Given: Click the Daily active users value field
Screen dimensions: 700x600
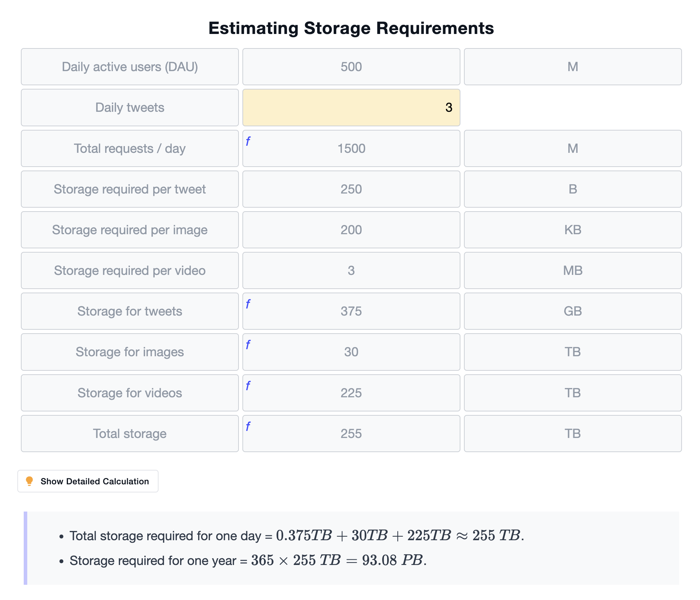Looking at the screenshot, I should [351, 65].
